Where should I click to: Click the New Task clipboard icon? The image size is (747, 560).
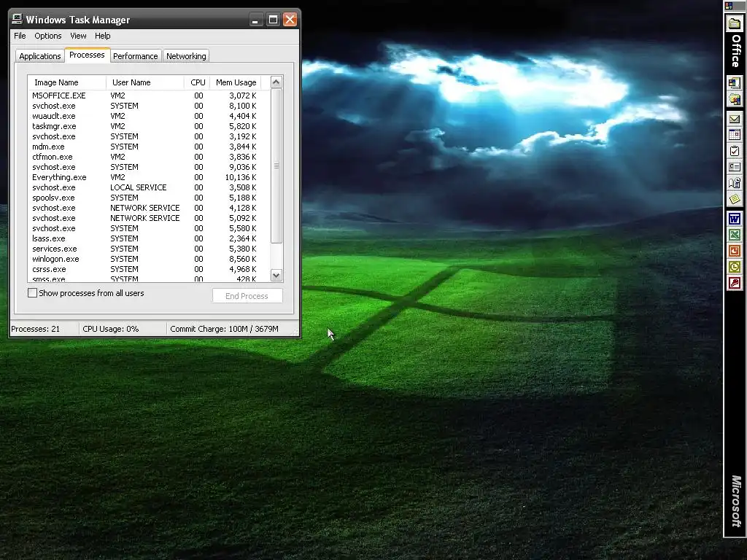[x=734, y=151]
